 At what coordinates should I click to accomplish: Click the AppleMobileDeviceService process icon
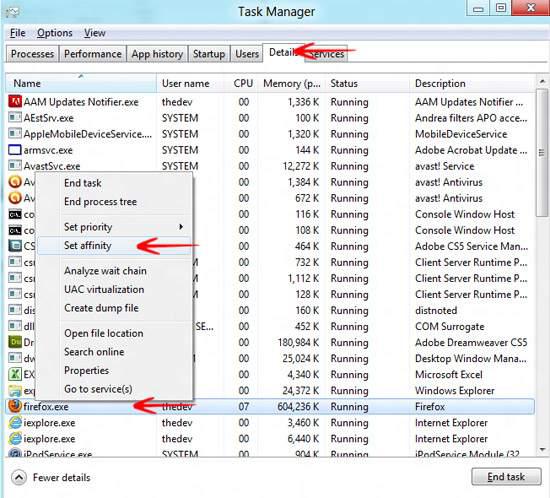(x=15, y=134)
